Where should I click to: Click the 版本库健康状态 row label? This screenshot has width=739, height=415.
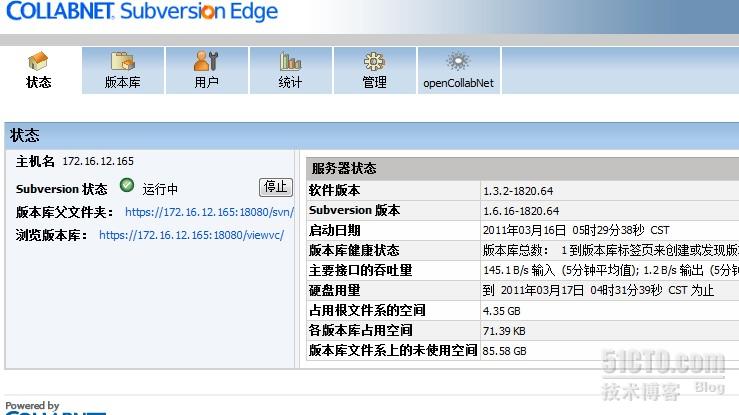[x=354, y=250]
